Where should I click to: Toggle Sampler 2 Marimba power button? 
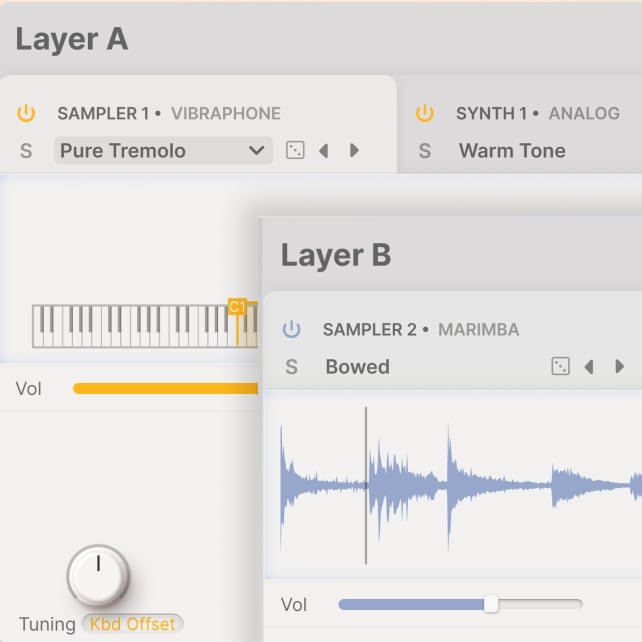pos(291,329)
